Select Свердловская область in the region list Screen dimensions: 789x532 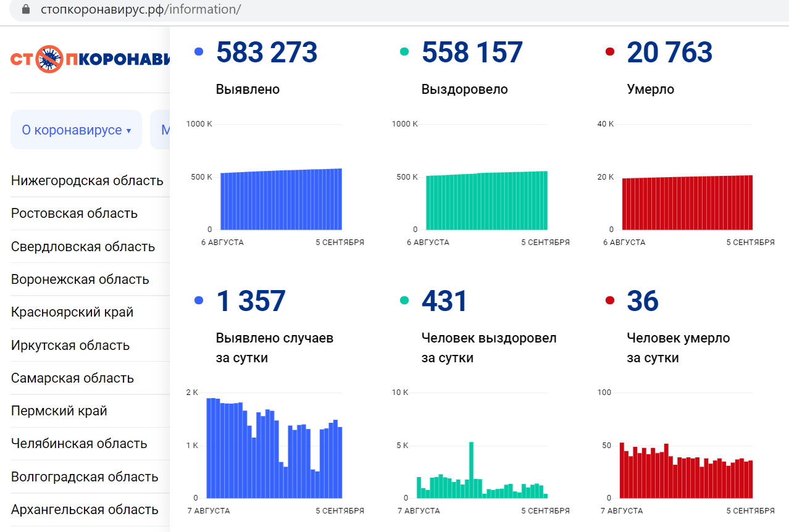point(83,247)
